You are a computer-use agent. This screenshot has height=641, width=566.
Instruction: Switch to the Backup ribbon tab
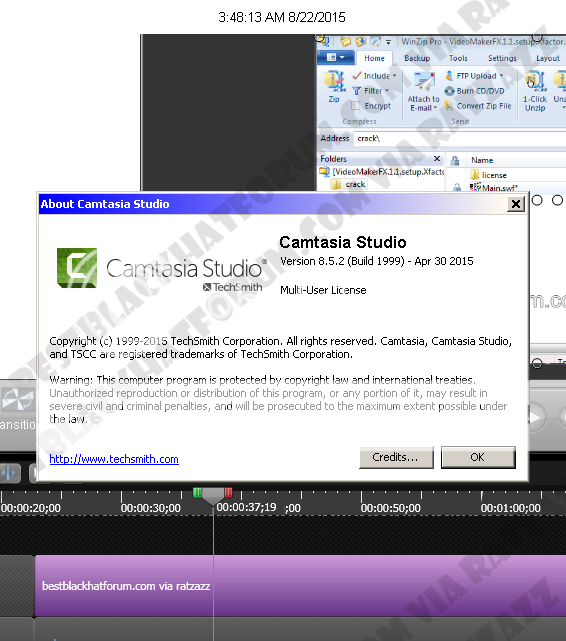(417, 58)
